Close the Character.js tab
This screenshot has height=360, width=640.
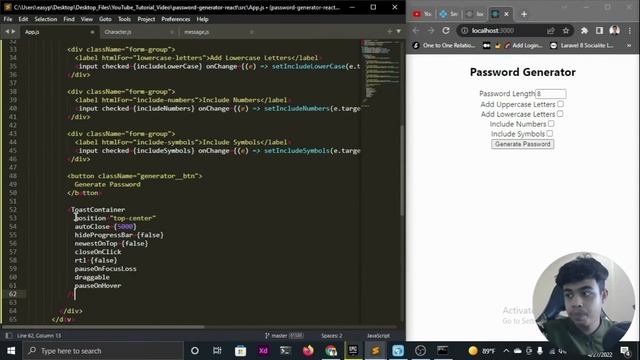(x=172, y=32)
